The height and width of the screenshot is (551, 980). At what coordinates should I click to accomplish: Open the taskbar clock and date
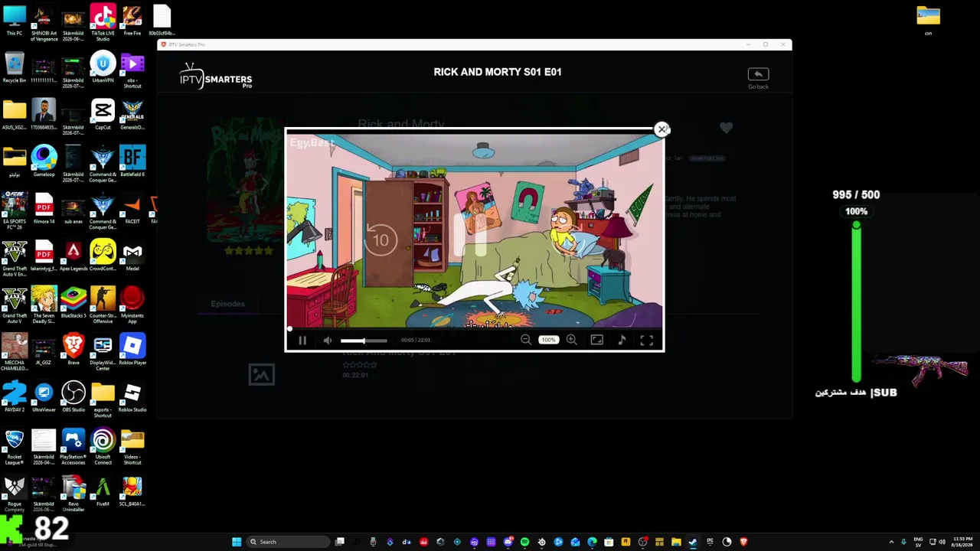tap(962, 542)
